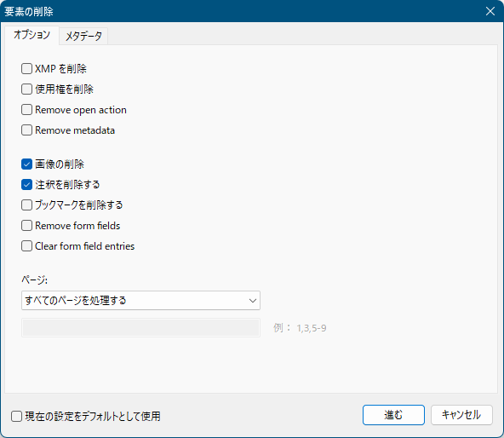This screenshot has width=504, height=438.
Task: Check the 使用権を削除 option
Action: (x=26, y=89)
